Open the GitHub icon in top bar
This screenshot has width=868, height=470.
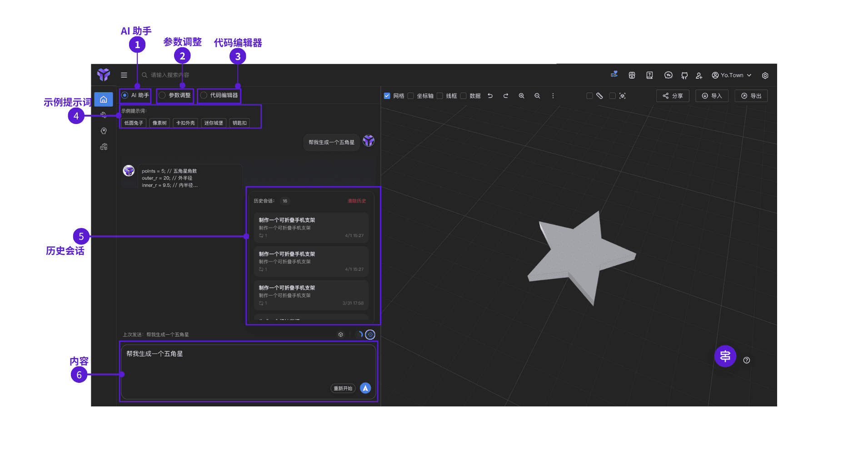coord(684,75)
